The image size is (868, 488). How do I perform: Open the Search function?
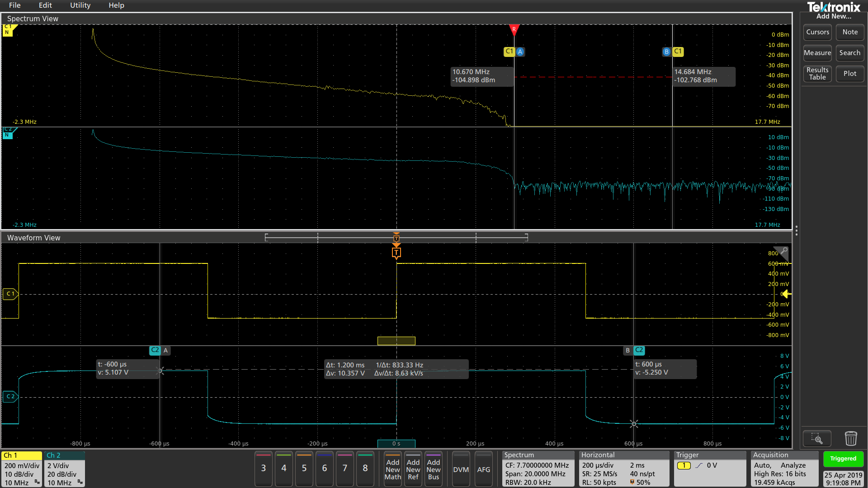tap(850, 53)
